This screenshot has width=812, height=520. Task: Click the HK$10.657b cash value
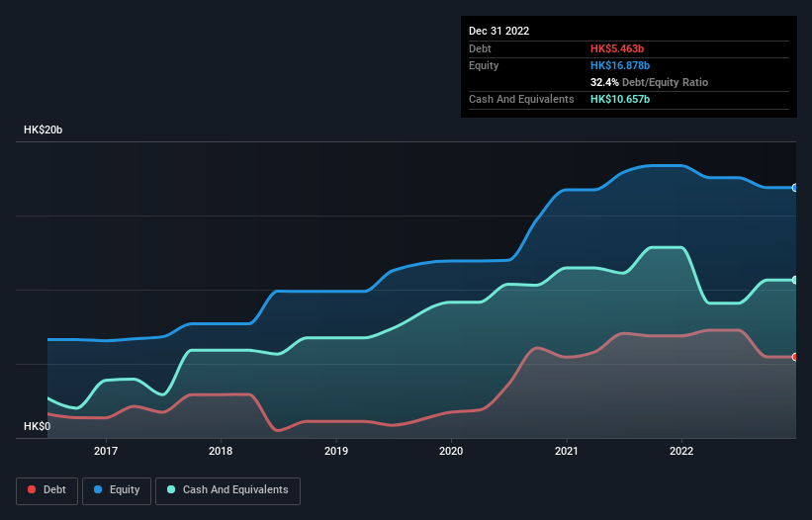tap(620, 99)
